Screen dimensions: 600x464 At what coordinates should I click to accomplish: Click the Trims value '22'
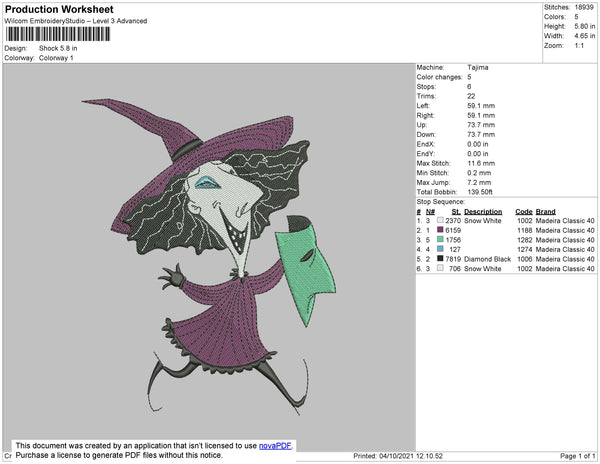pos(471,96)
